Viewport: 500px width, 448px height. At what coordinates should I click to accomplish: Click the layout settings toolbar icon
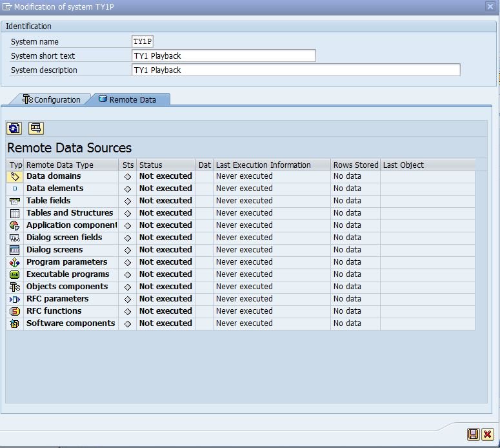pos(35,128)
